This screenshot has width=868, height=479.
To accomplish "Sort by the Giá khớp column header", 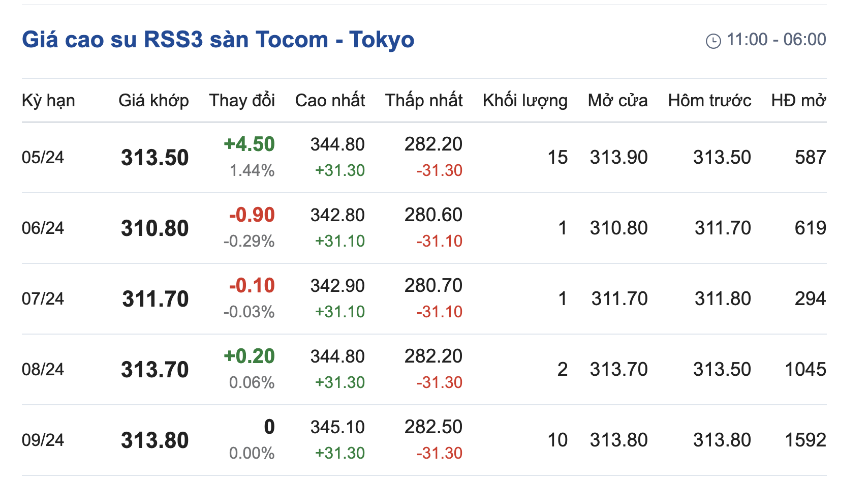I will [x=153, y=101].
